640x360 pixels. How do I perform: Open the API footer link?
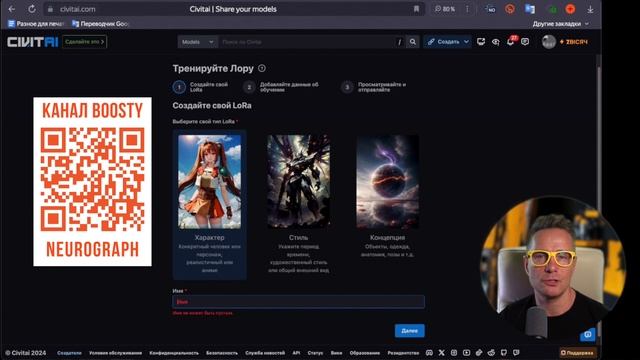point(296,353)
